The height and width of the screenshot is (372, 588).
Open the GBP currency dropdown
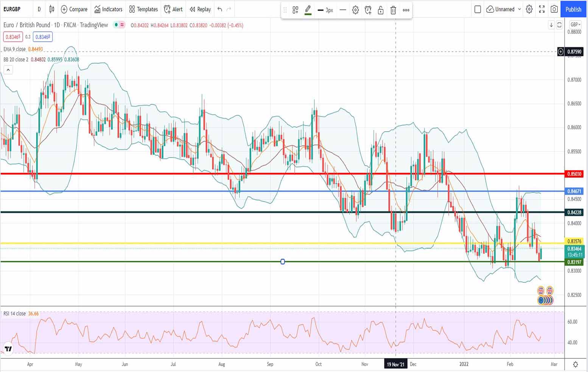[x=575, y=25]
